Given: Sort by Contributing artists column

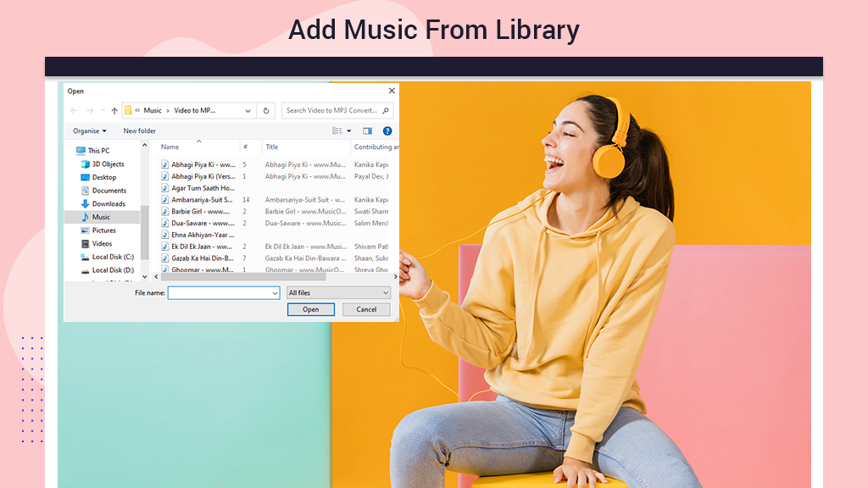Looking at the screenshot, I should point(375,147).
